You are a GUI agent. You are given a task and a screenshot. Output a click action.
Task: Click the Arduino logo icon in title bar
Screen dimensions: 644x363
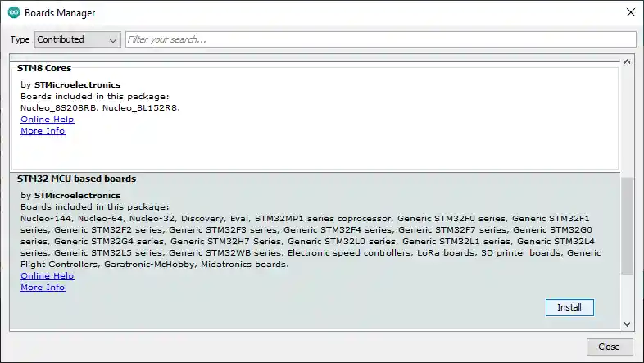point(14,13)
